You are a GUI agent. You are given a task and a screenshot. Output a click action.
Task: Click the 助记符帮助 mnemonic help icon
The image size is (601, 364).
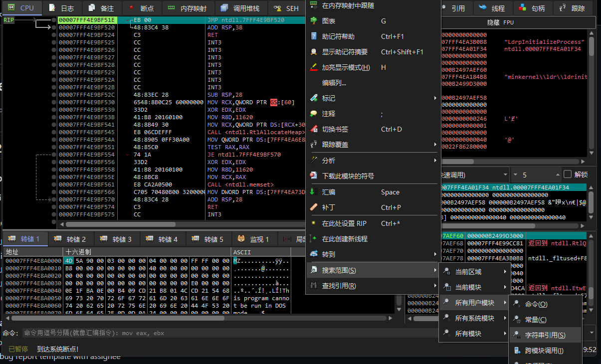point(314,36)
